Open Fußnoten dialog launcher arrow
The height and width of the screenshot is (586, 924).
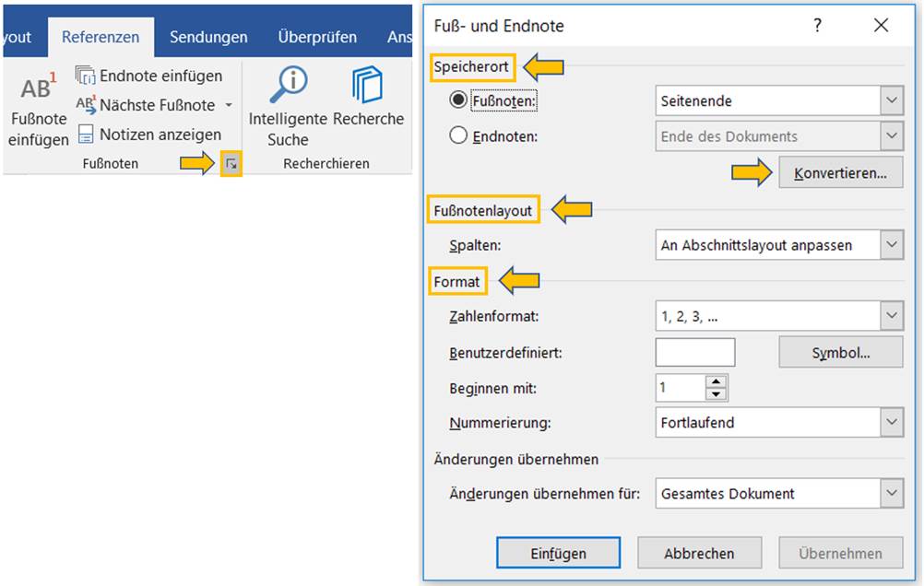[231, 164]
